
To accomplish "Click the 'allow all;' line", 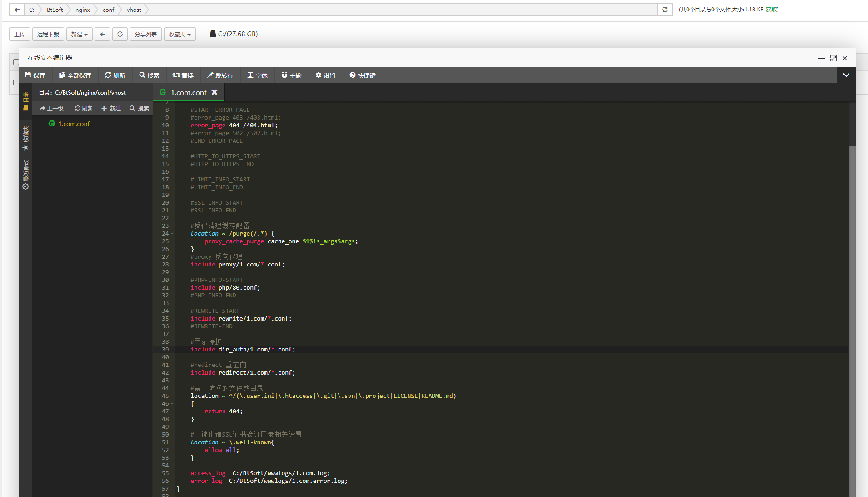I will click(221, 450).
